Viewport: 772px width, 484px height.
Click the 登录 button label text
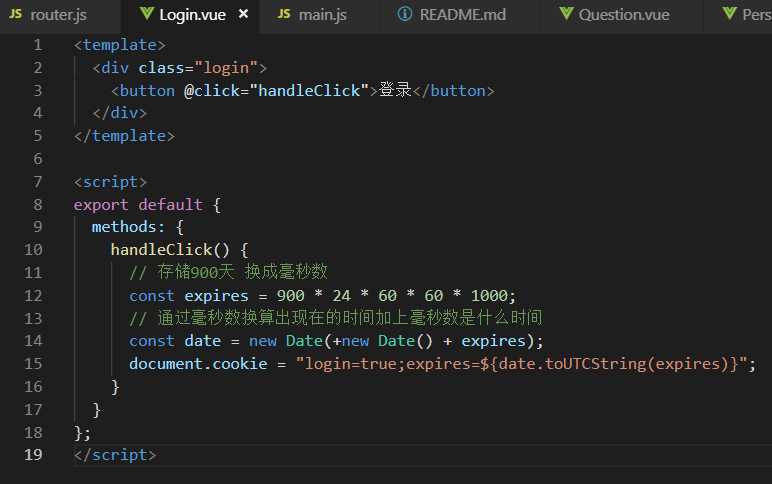(395, 90)
